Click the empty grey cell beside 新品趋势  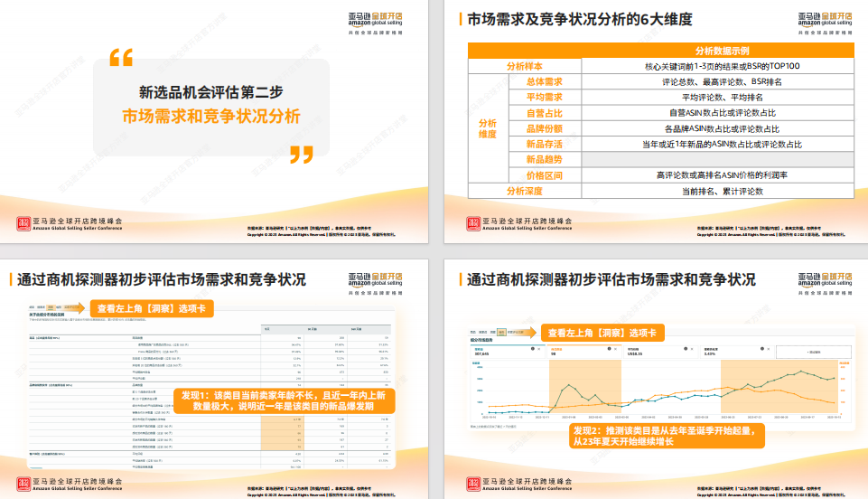click(718, 159)
